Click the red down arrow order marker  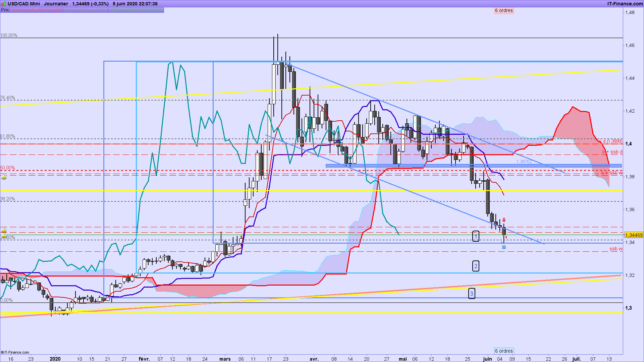click(x=504, y=220)
